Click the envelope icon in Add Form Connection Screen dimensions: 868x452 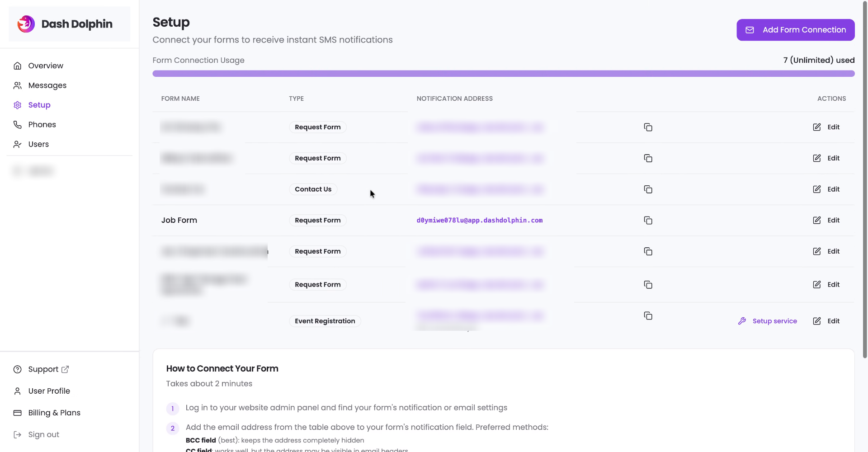coord(750,30)
